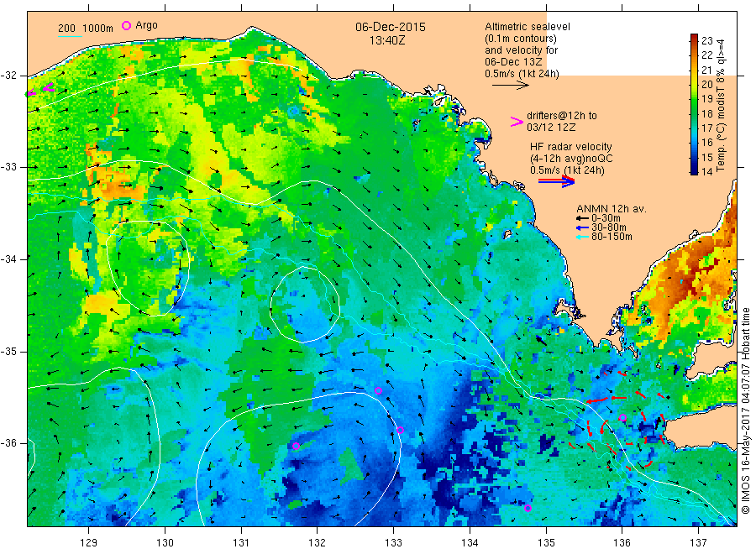Click the colorbar value '14'
Screen dimensions: 756x554
706,171
